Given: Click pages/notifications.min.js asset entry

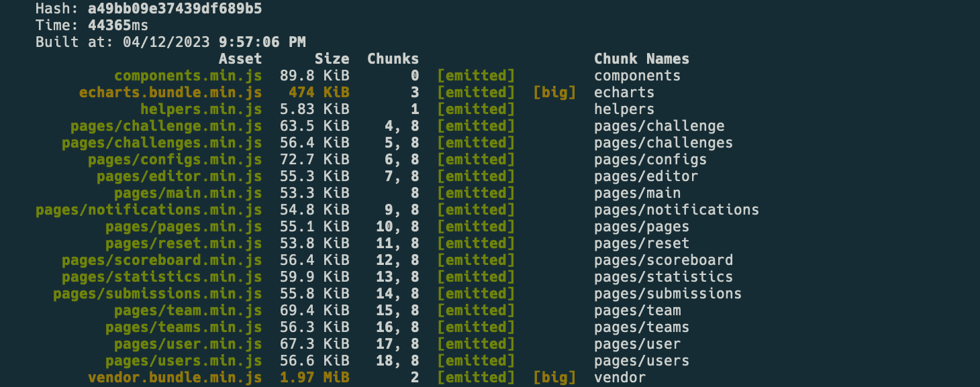Looking at the screenshot, I should (x=149, y=210).
